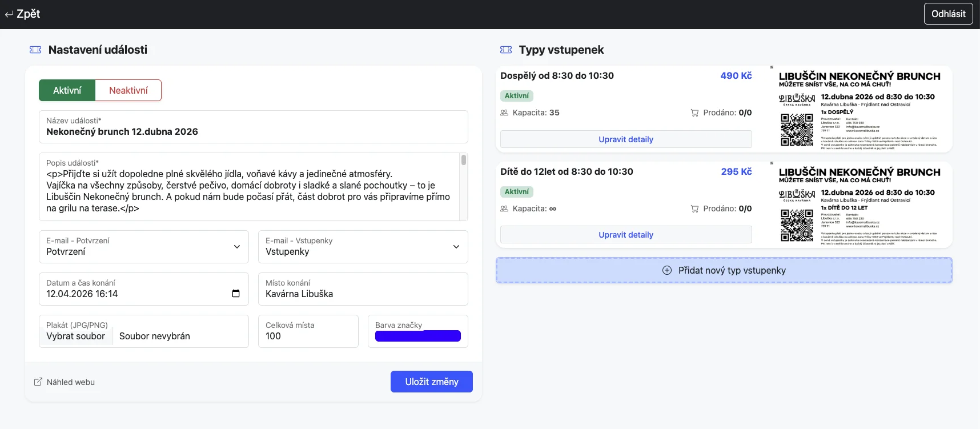Click the ticket icon beside Nastavení události
Screen dimensions: 980x429
pos(35,50)
